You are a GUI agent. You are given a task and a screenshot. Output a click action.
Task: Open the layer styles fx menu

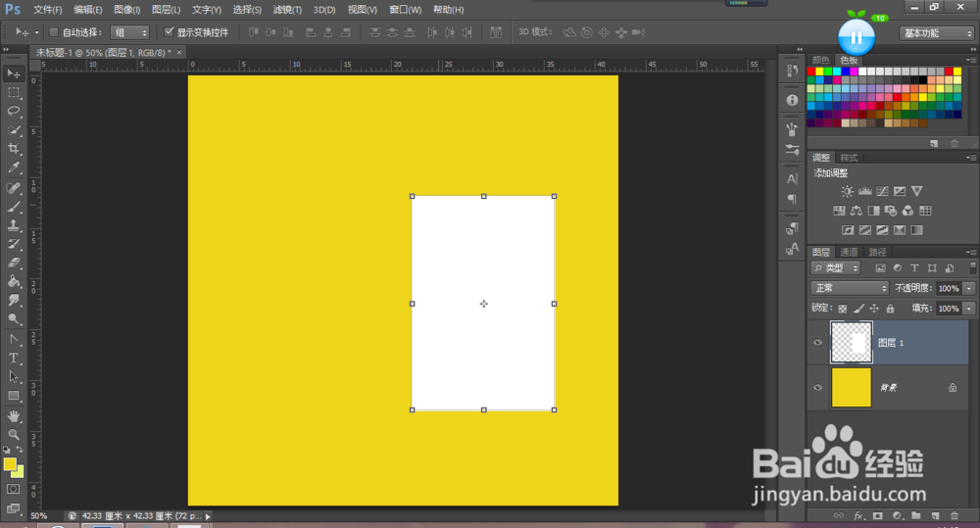(x=858, y=515)
